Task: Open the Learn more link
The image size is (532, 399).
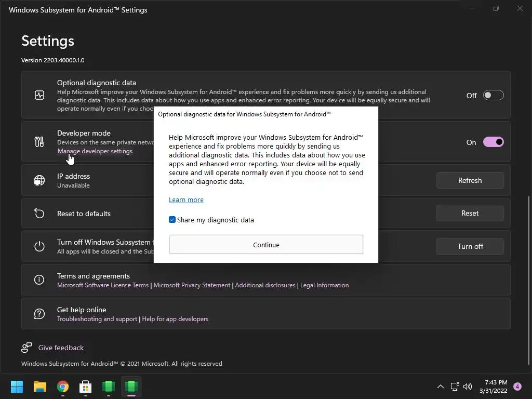Action: [187, 200]
